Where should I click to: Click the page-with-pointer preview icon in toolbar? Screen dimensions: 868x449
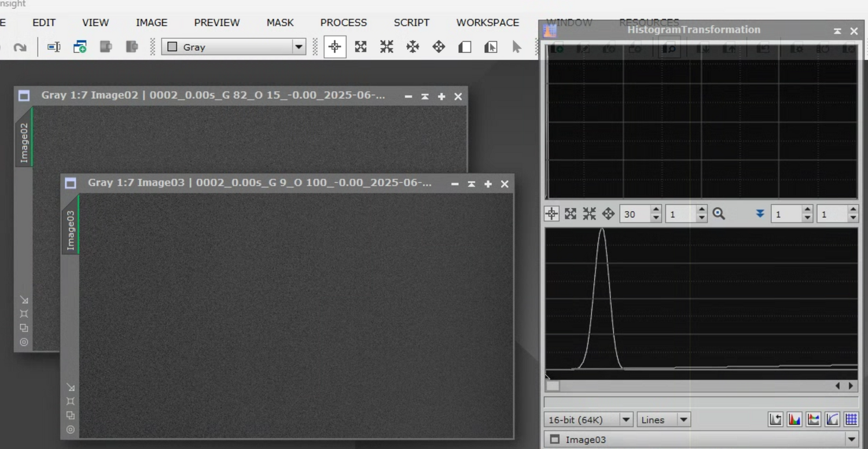(491, 47)
